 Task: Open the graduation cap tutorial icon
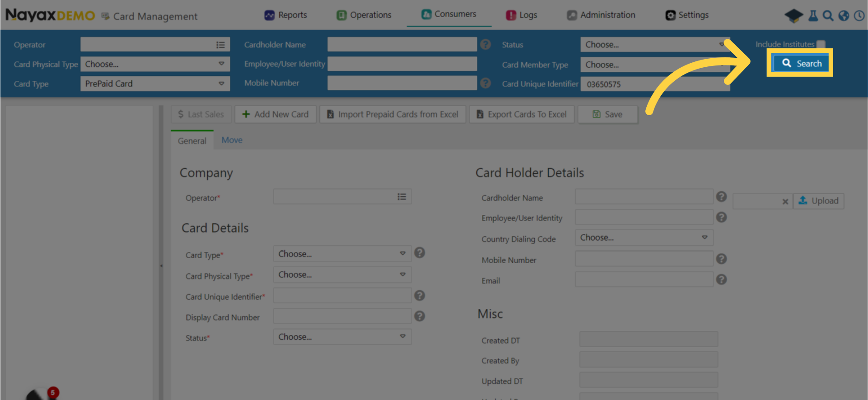click(x=793, y=16)
